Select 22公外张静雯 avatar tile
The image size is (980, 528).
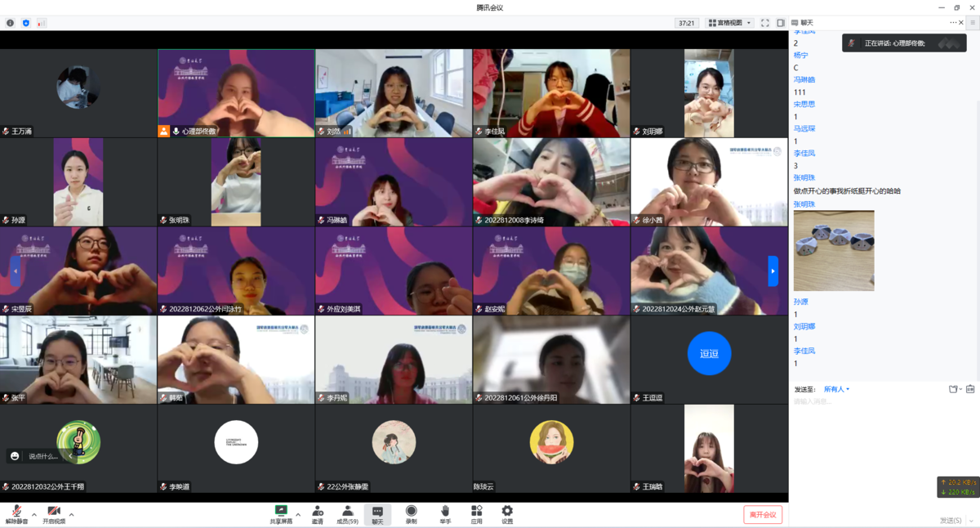pyautogui.click(x=394, y=442)
